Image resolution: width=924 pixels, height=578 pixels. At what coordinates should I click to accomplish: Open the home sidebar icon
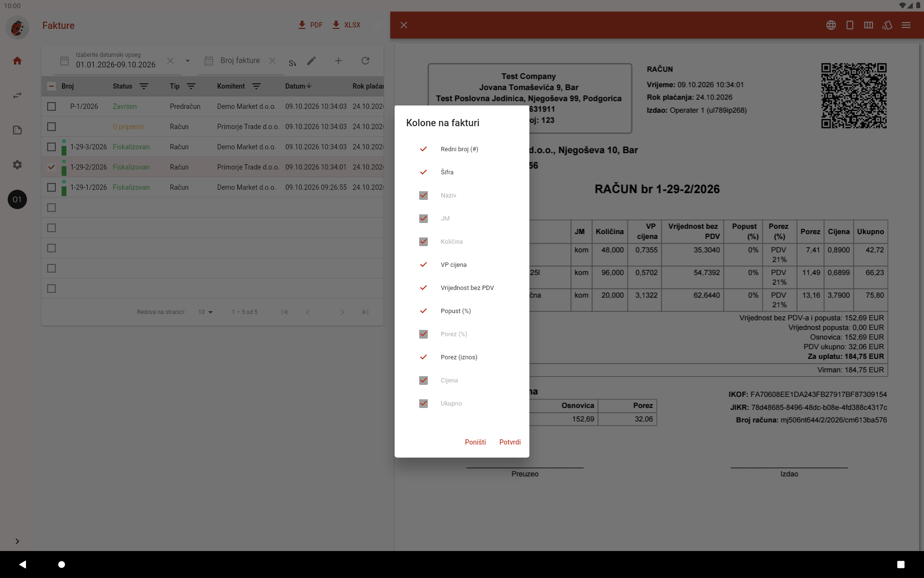pyautogui.click(x=17, y=61)
